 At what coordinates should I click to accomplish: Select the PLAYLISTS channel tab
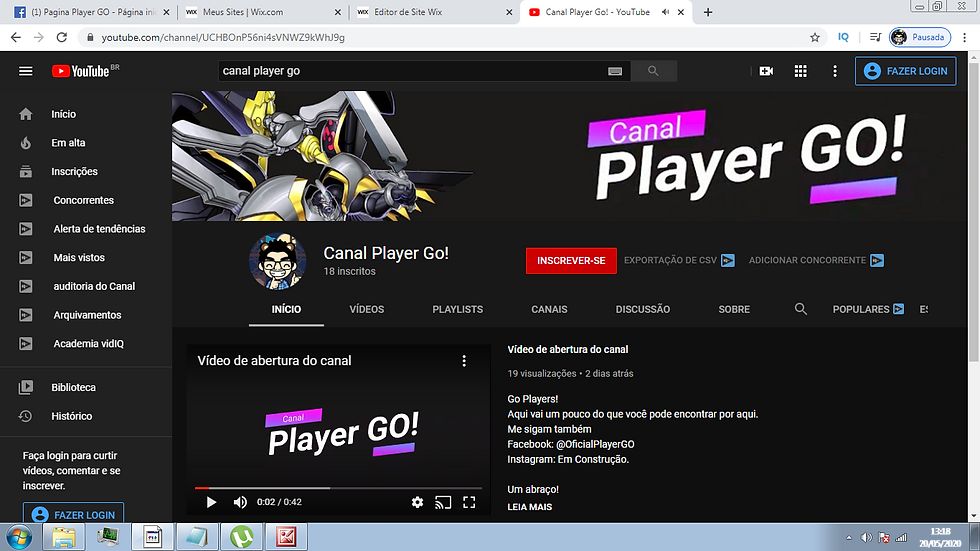click(458, 310)
